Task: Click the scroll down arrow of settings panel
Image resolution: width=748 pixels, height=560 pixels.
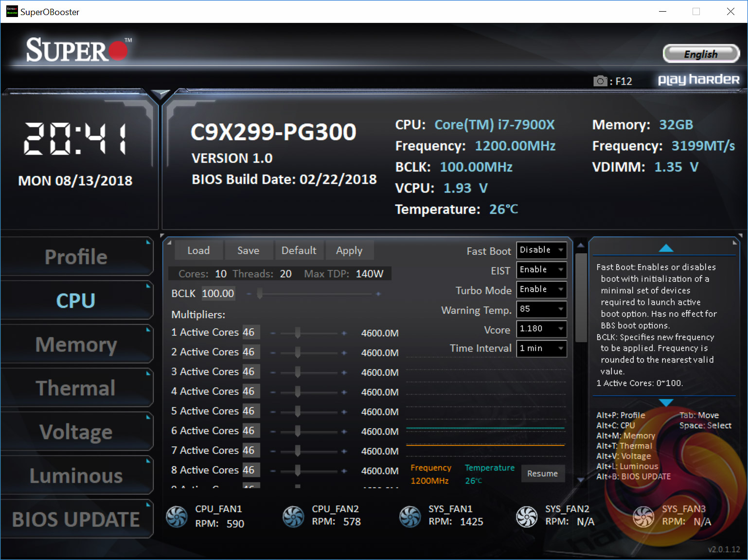Action: coord(581,480)
